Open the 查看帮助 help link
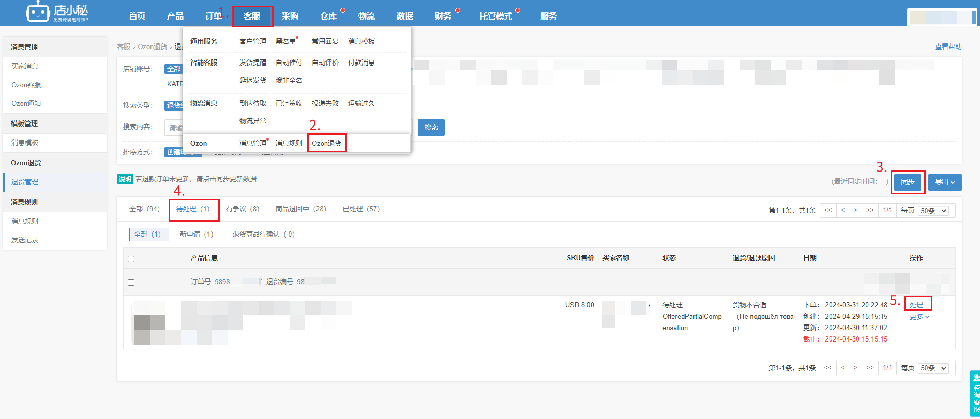 (x=948, y=46)
